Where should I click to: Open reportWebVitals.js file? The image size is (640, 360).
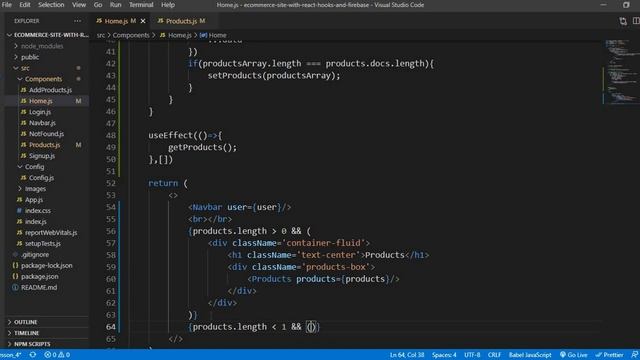(51, 233)
